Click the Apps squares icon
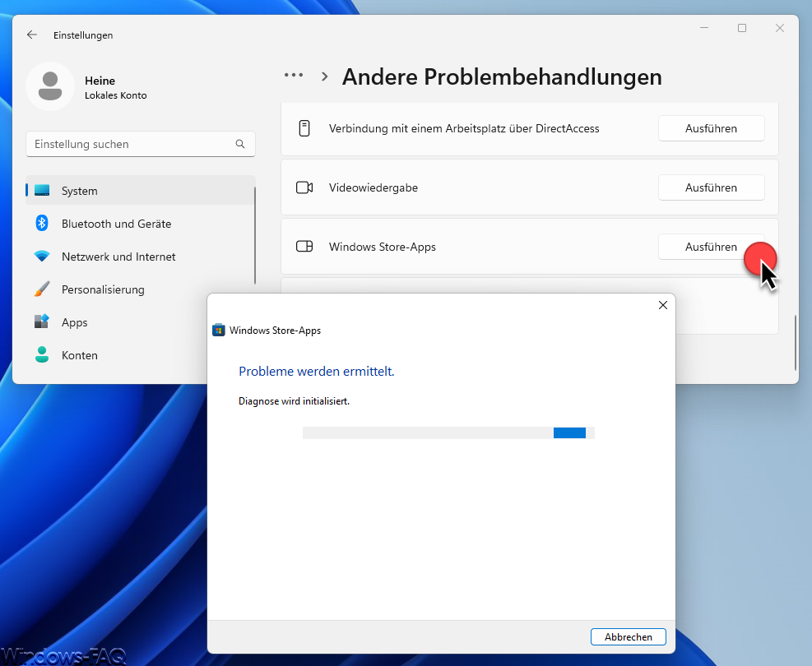Screen dimensions: 812x666 click(x=42, y=321)
